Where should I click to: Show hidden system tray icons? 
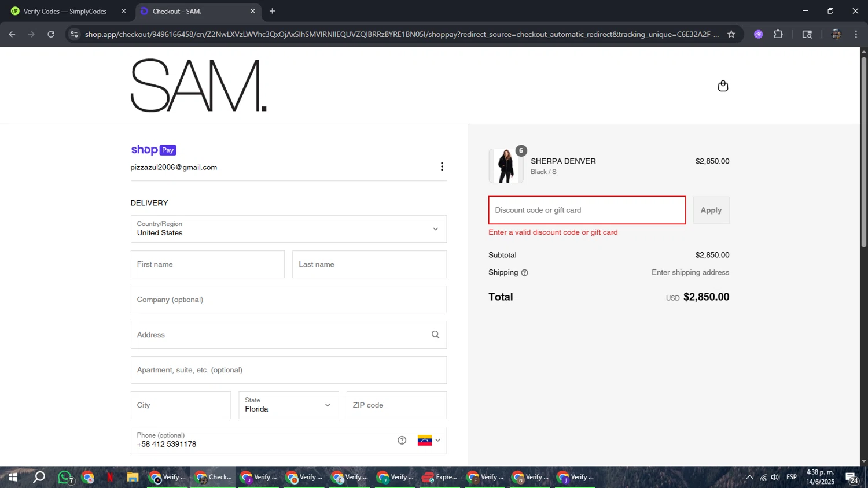(749, 477)
